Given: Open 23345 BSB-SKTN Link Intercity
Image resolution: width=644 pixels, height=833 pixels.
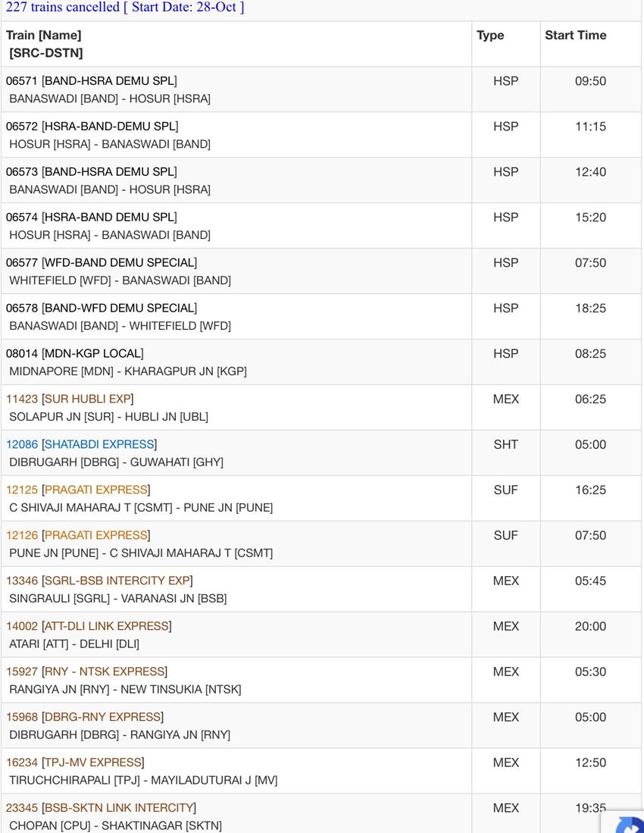Looking at the screenshot, I should (x=101, y=807).
